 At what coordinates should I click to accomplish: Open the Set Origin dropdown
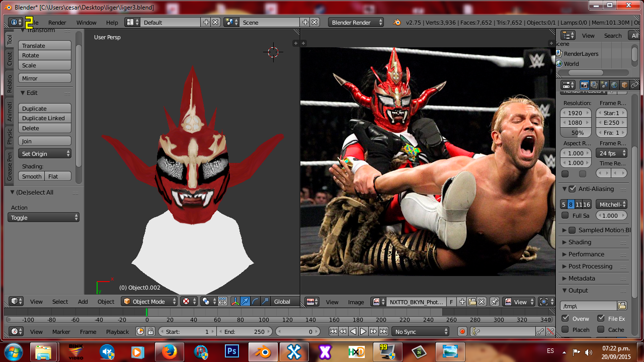tap(45, 154)
